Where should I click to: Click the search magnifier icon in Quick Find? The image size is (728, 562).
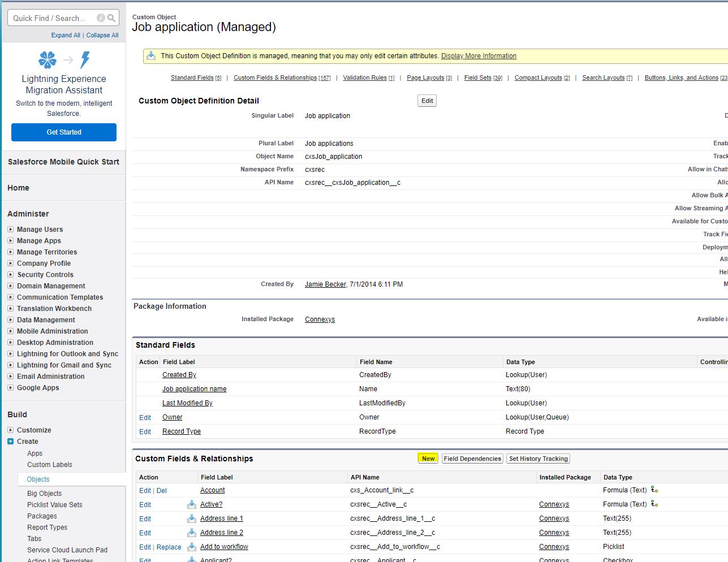[x=111, y=18]
